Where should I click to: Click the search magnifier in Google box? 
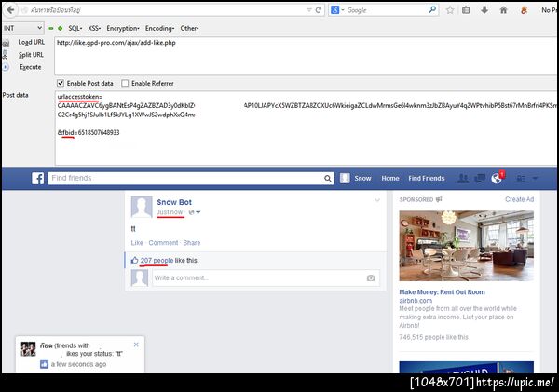432,9
